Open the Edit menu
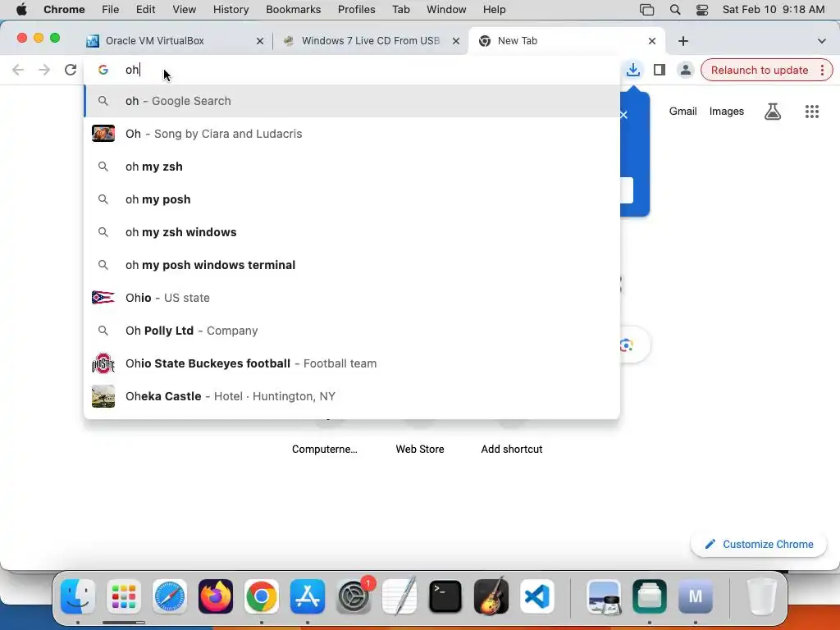 145,10
